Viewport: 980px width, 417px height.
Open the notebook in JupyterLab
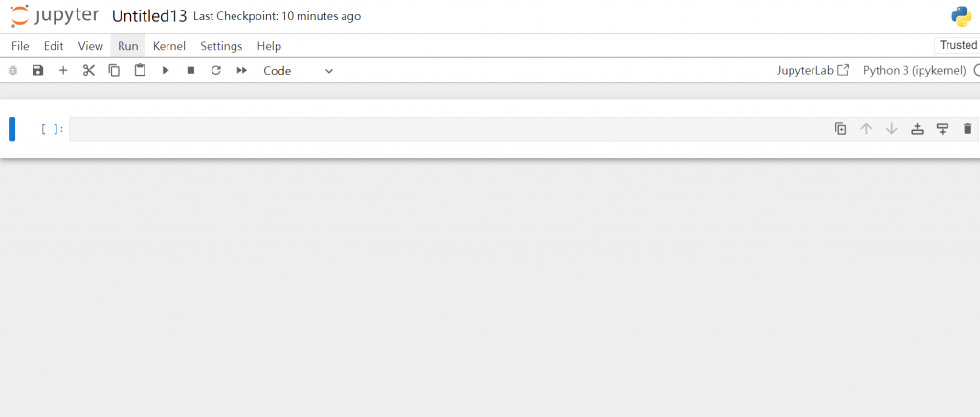813,71
